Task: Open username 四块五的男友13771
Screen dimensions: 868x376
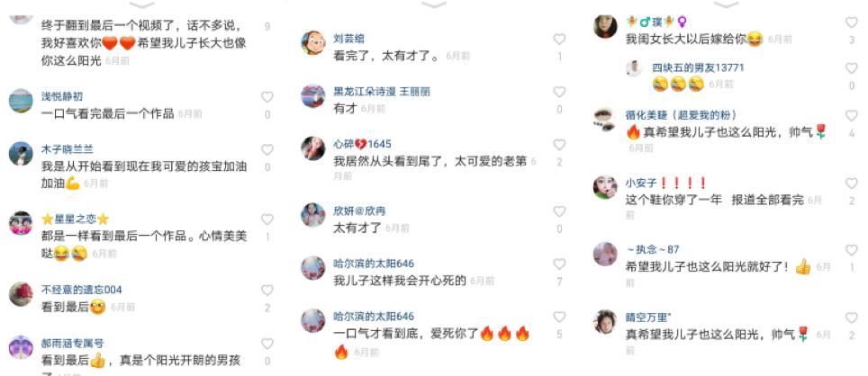Action: tap(698, 68)
